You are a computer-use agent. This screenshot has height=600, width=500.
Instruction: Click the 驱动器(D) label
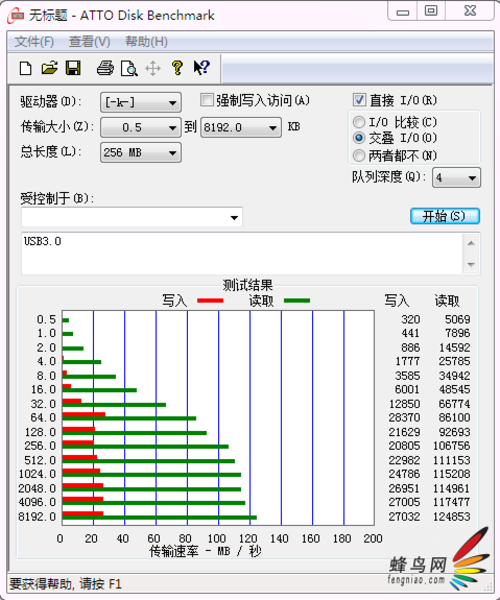coord(51,102)
